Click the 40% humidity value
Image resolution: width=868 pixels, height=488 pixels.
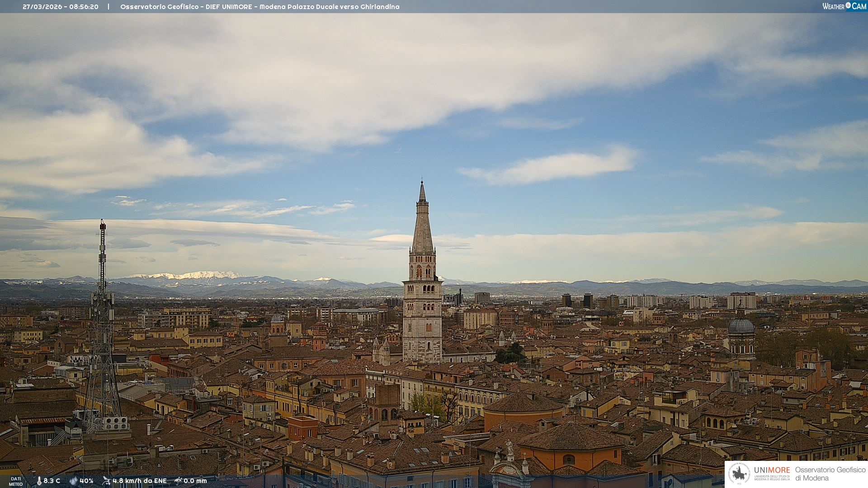point(86,481)
